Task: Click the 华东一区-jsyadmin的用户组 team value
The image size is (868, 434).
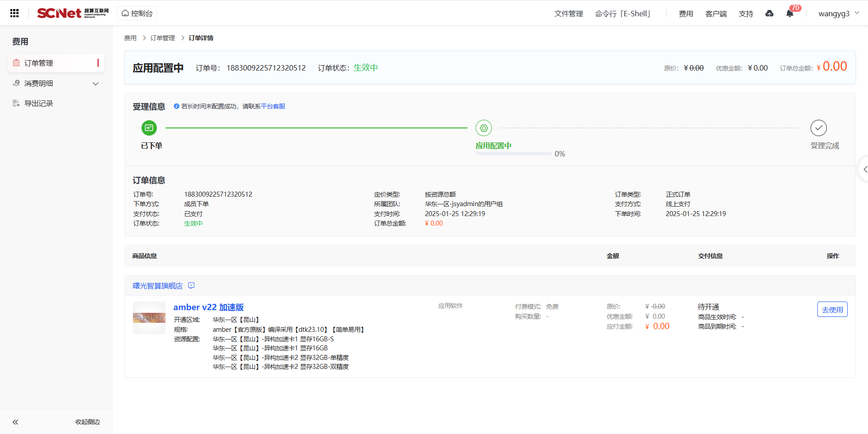Action: click(464, 204)
